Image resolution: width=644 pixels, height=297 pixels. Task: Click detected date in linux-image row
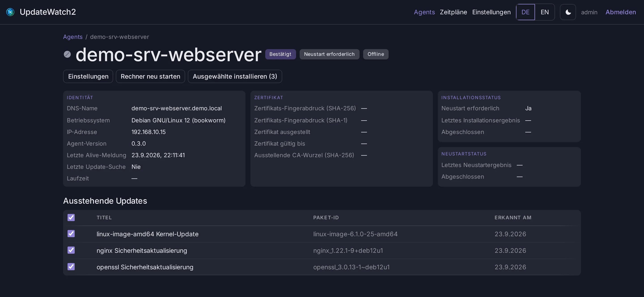(x=510, y=234)
